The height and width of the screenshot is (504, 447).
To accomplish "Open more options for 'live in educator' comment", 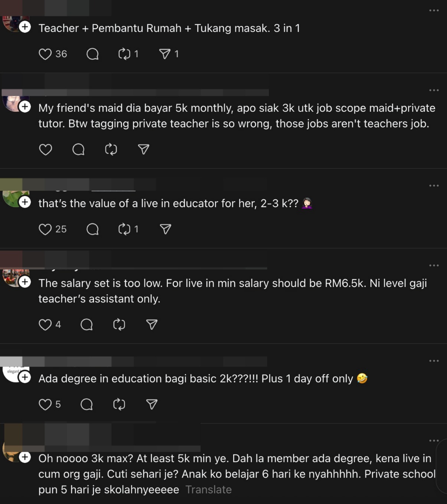I will coord(434,186).
